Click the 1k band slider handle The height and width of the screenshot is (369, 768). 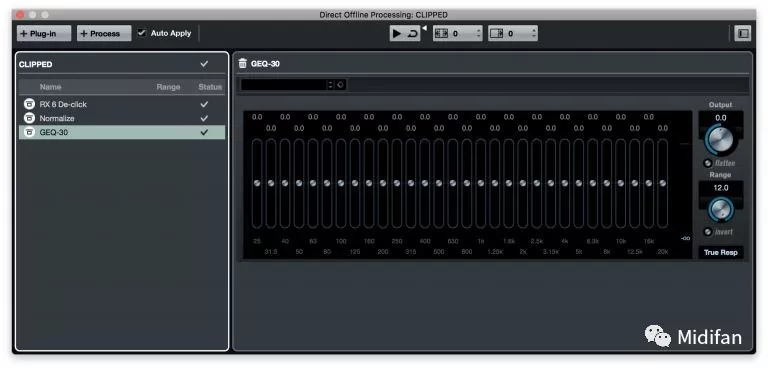click(481, 183)
